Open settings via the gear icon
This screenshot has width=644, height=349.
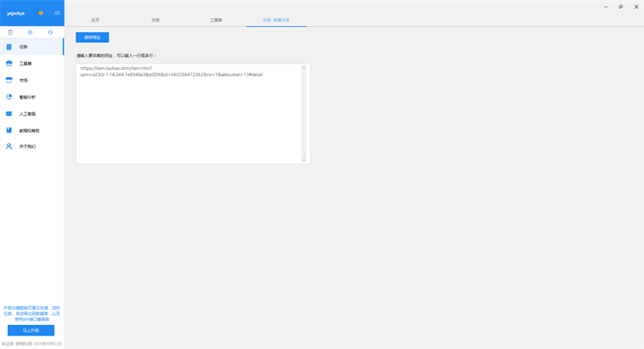[30, 32]
